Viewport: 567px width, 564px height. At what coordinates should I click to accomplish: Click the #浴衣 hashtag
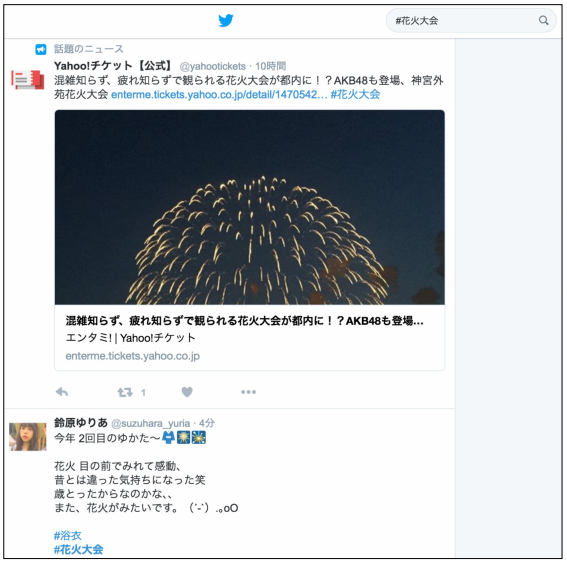tap(68, 535)
